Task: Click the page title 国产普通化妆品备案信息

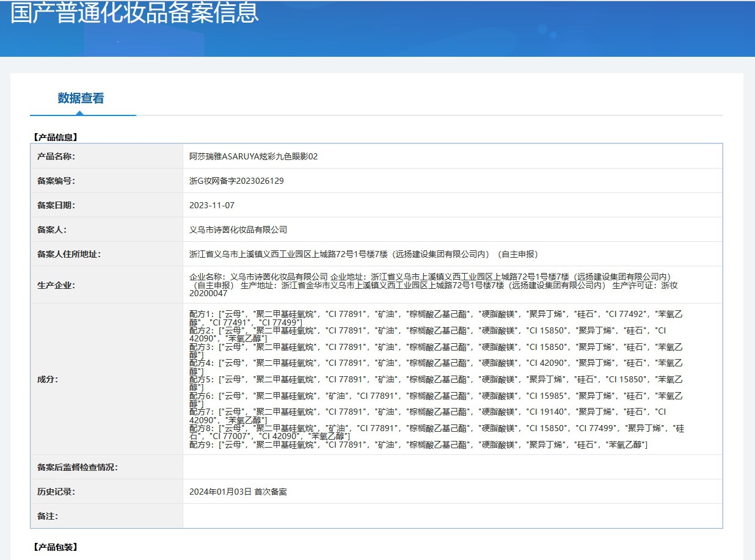Action: [135, 12]
